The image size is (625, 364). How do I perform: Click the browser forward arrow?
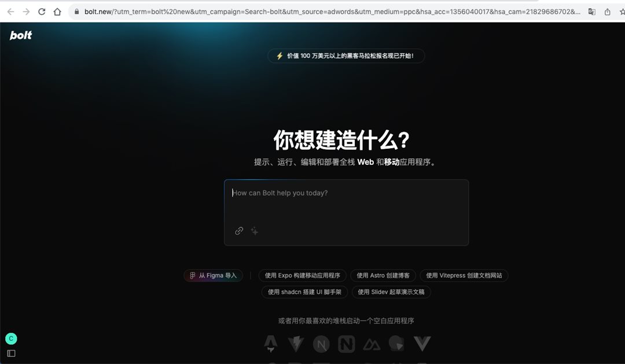(x=26, y=12)
